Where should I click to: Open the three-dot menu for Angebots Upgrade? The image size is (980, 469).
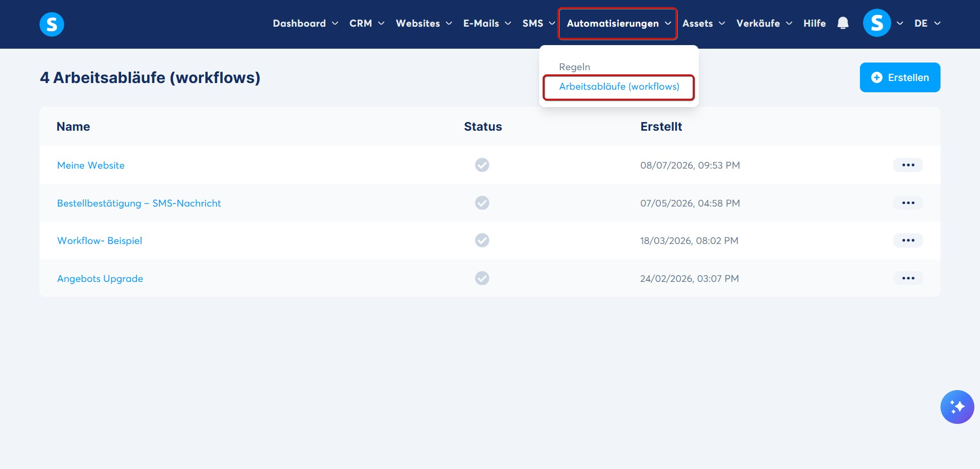coord(908,278)
